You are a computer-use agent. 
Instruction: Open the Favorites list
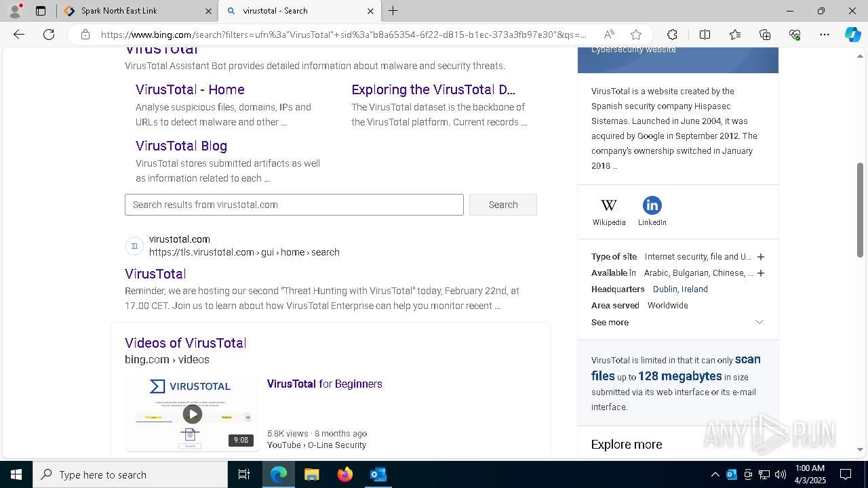[x=735, y=35]
